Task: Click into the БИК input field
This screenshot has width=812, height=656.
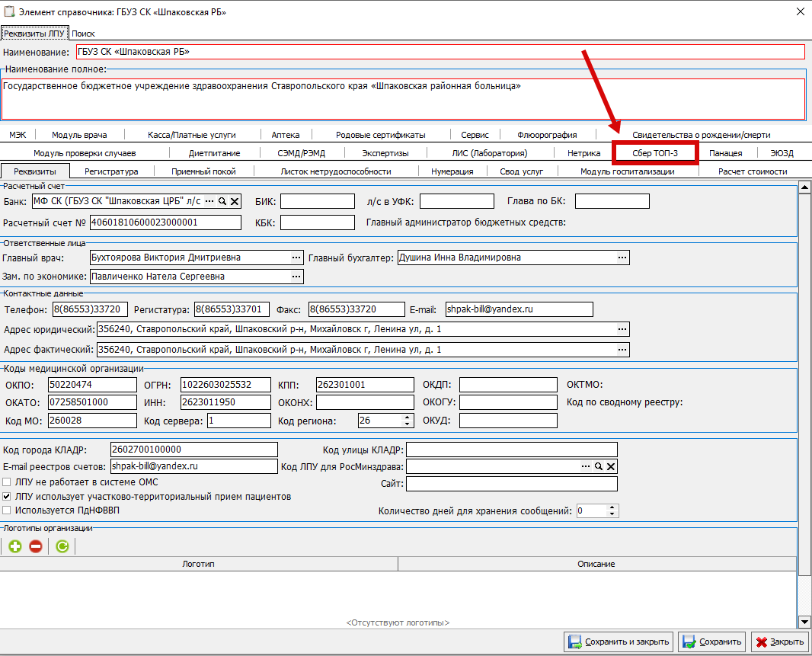Action: tap(318, 201)
